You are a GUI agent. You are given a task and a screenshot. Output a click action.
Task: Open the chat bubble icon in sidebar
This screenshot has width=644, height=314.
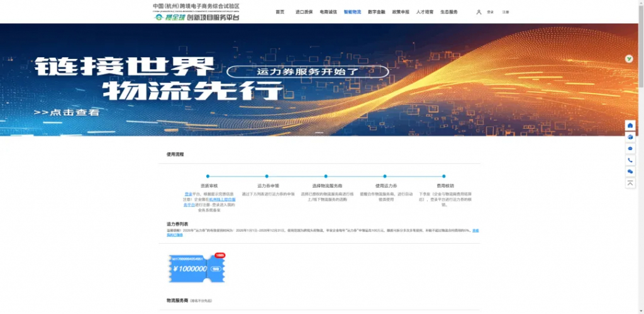click(630, 148)
